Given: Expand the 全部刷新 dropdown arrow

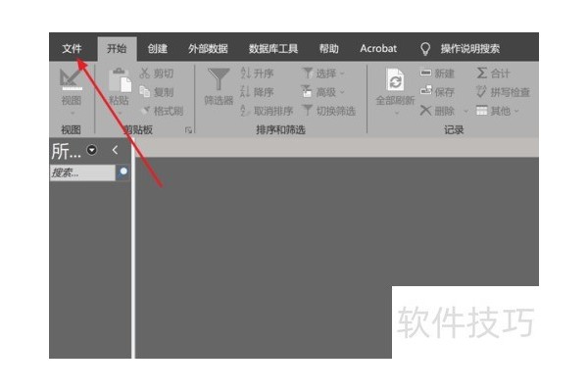Looking at the screenshot, I should (396, 112).
